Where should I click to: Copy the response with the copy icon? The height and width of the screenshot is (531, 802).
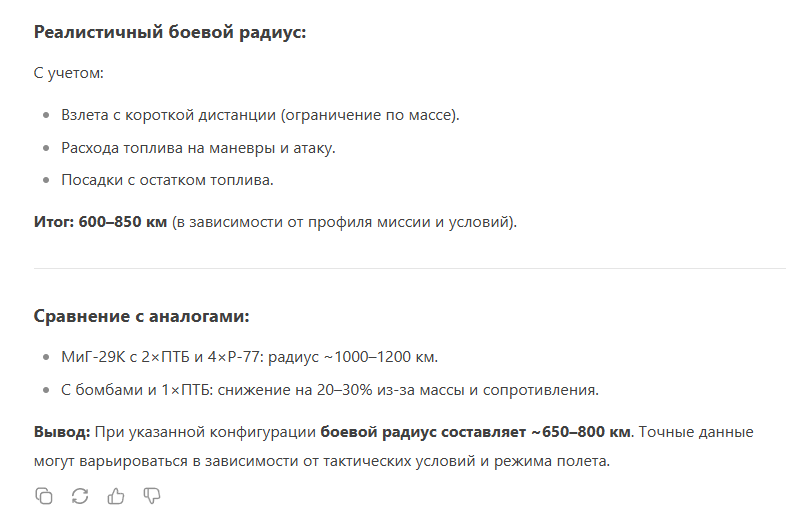[43, 496]
